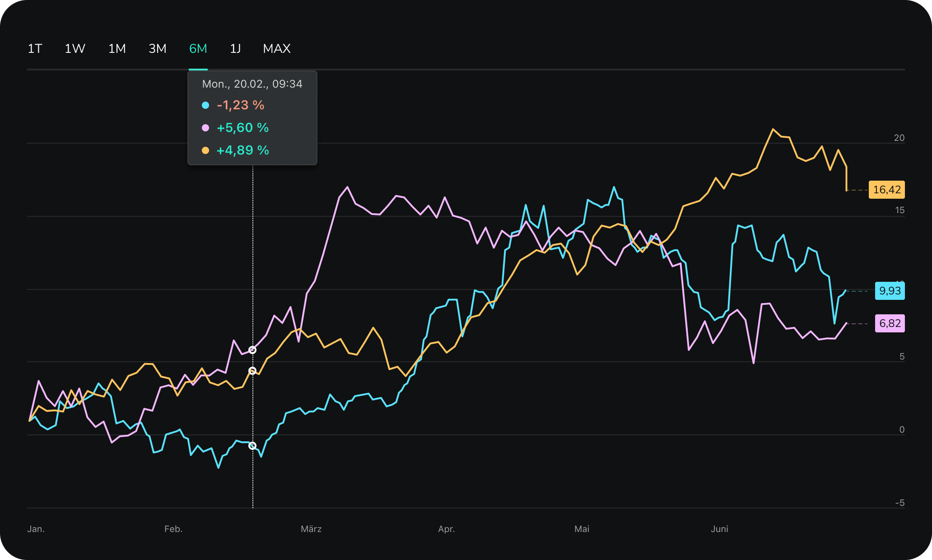Click the blue 9,93 value label
Image resolution: width=932 pixels, height=560 pixels.
pos(890,291)
